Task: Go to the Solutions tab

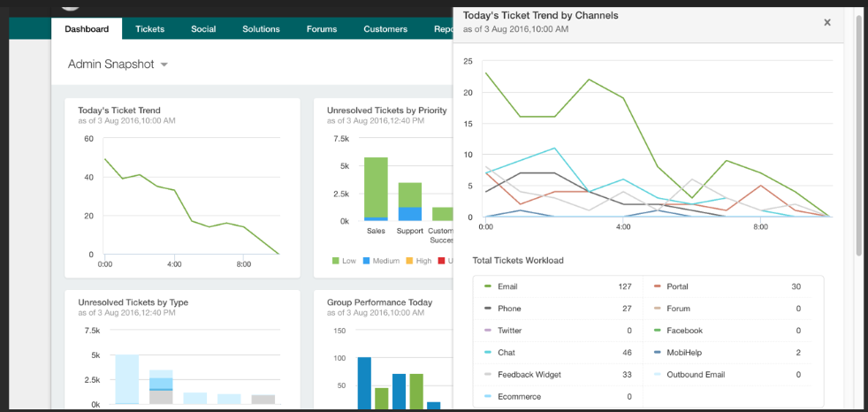Action: (x=261, y=29)
